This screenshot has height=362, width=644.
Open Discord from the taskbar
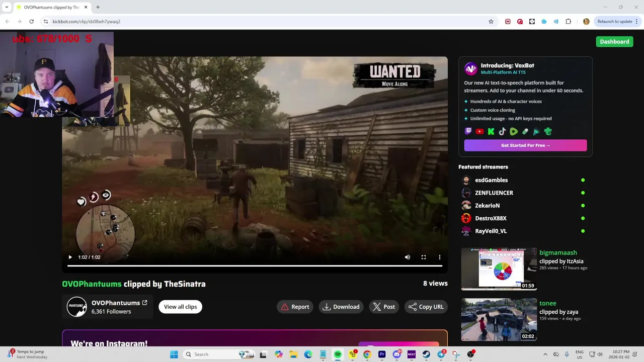click(x=397, y=354)
